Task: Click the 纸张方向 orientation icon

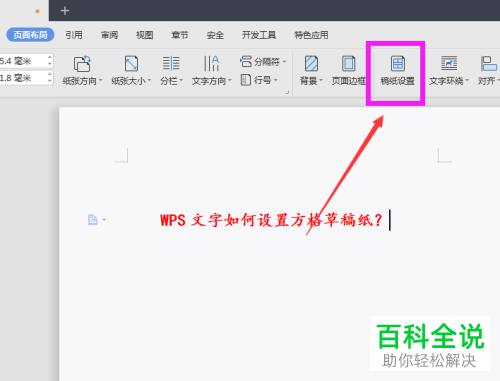Action: pos(82,63)
